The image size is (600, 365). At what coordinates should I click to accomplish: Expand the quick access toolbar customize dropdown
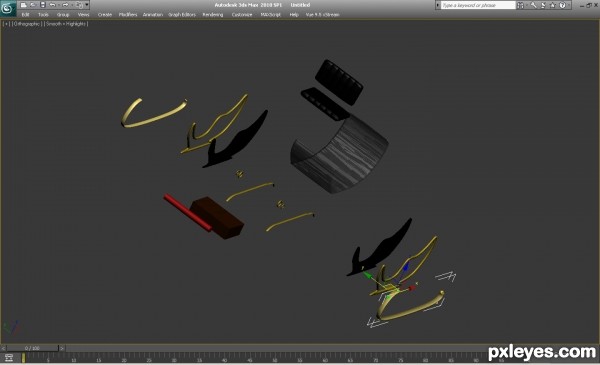[x=87, y=5]
